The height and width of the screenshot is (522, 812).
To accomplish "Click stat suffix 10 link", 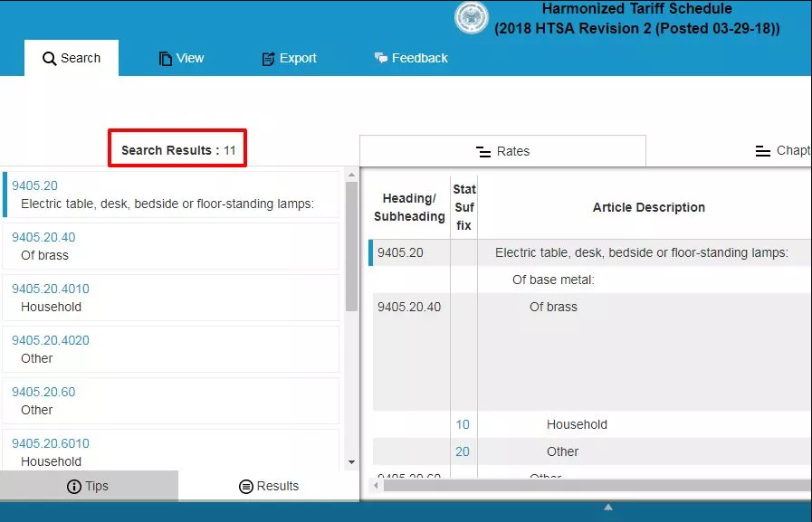I will click(463, 424).
